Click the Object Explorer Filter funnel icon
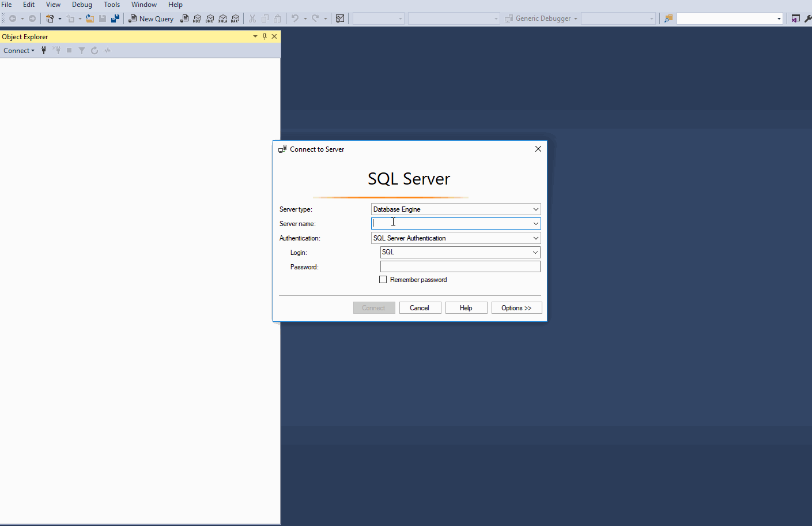 [x=82, y=50]
